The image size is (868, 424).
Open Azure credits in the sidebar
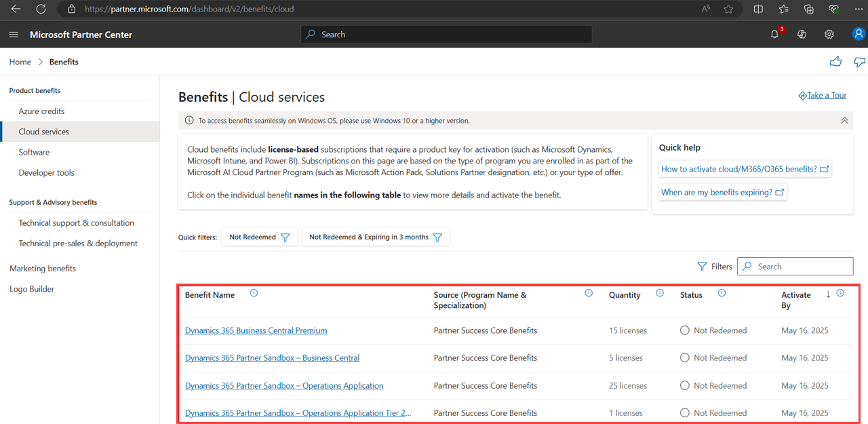[41, 111]
